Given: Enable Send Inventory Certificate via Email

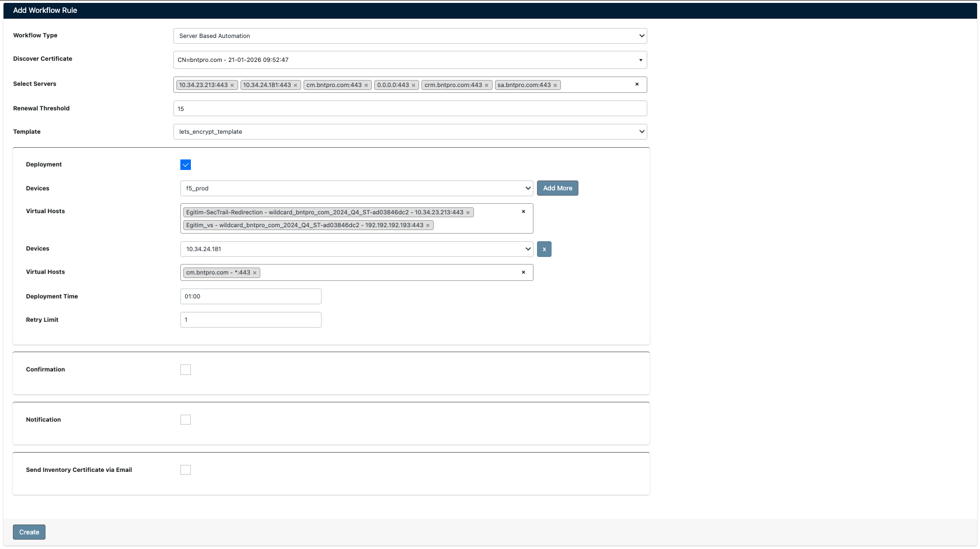Looking at the screenshot, I should point(186,470).
